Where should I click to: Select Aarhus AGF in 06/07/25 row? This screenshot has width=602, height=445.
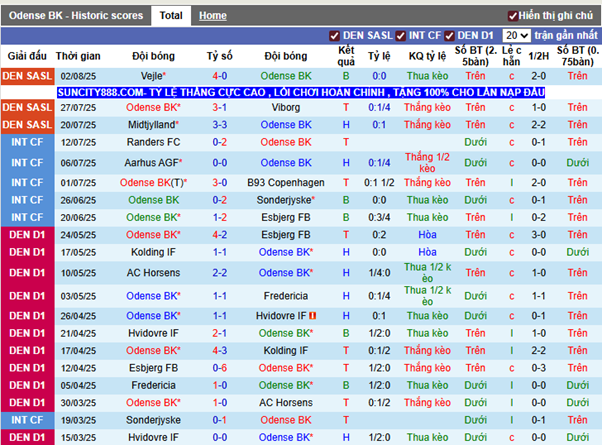coord(153,163)
